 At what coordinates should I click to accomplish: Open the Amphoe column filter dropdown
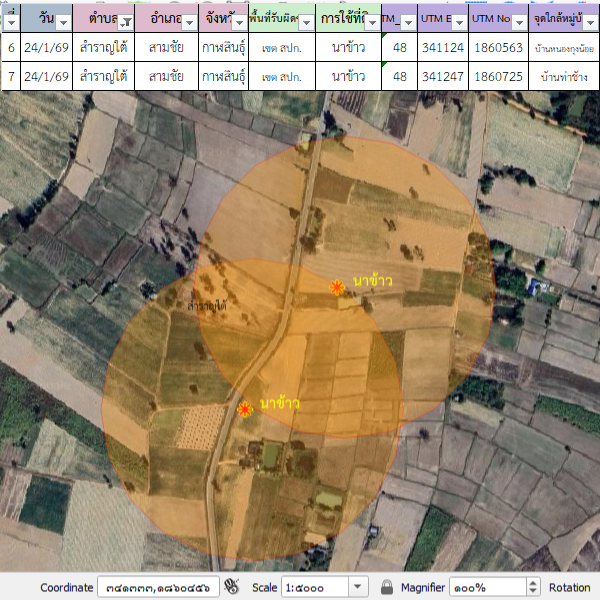click(x=187, y=24)
